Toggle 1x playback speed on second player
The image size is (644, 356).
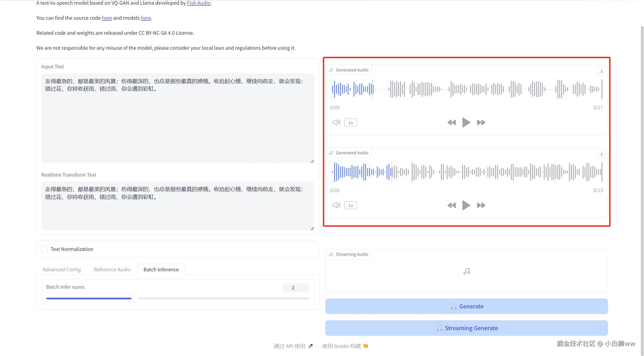350,206
